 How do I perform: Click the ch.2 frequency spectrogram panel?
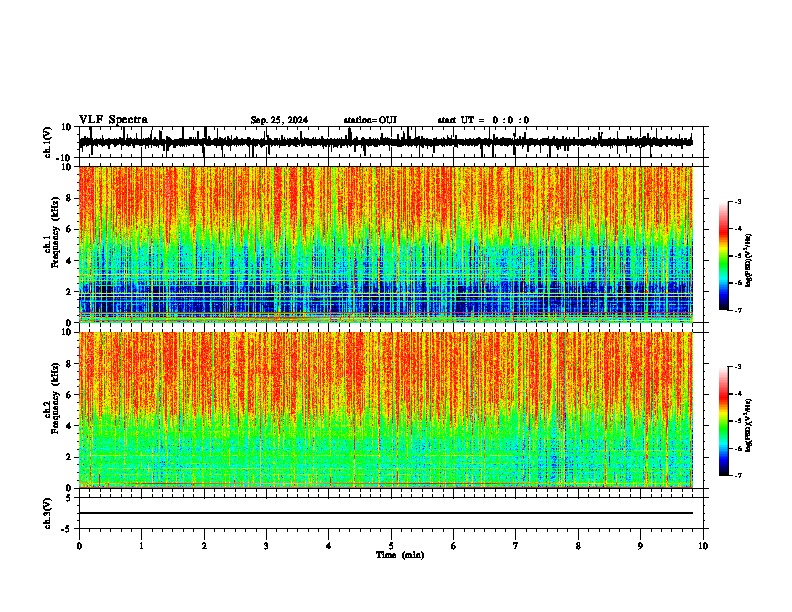click(391, 410)
